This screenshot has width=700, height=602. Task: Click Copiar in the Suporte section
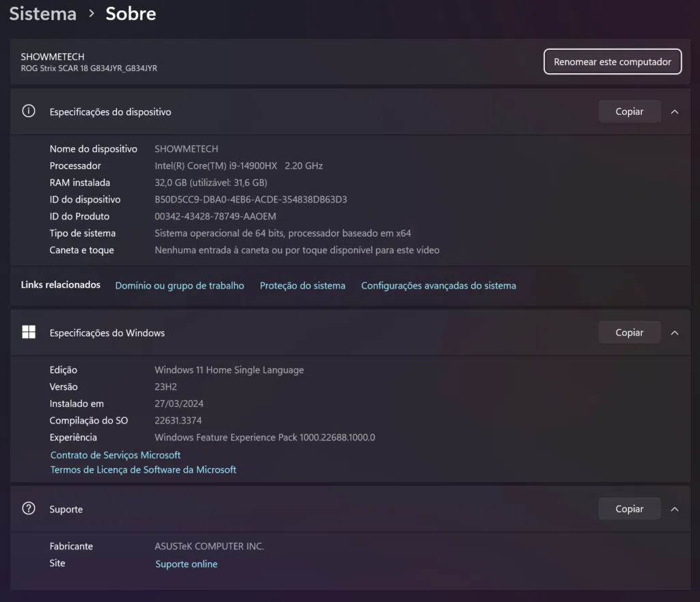[x=629, y=508]
